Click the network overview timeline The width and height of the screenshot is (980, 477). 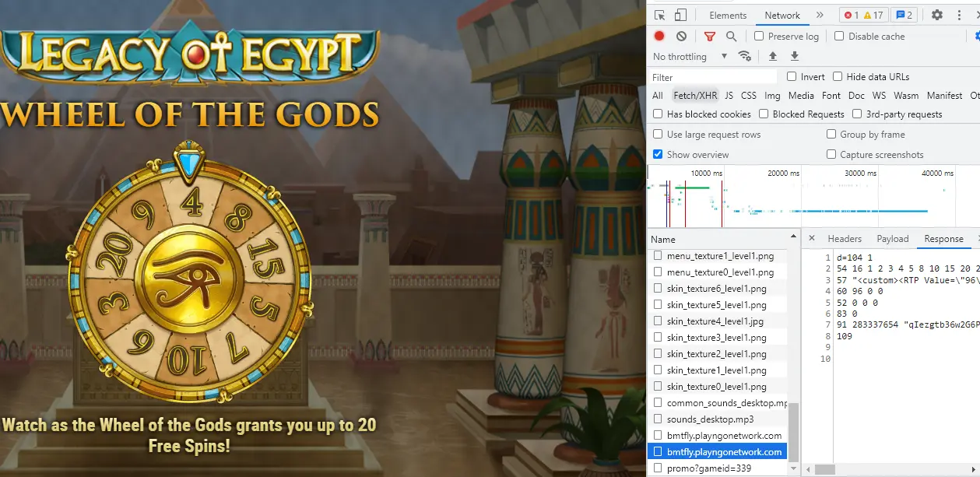(813, 196)
